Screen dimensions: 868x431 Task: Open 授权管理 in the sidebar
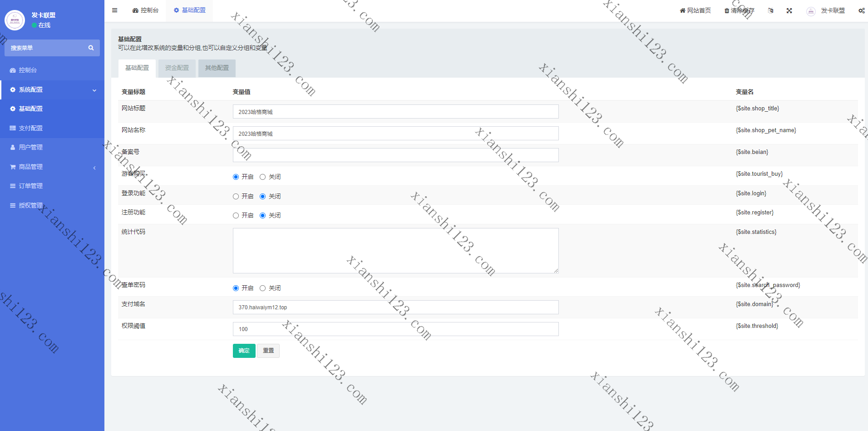tap(52, 205)
